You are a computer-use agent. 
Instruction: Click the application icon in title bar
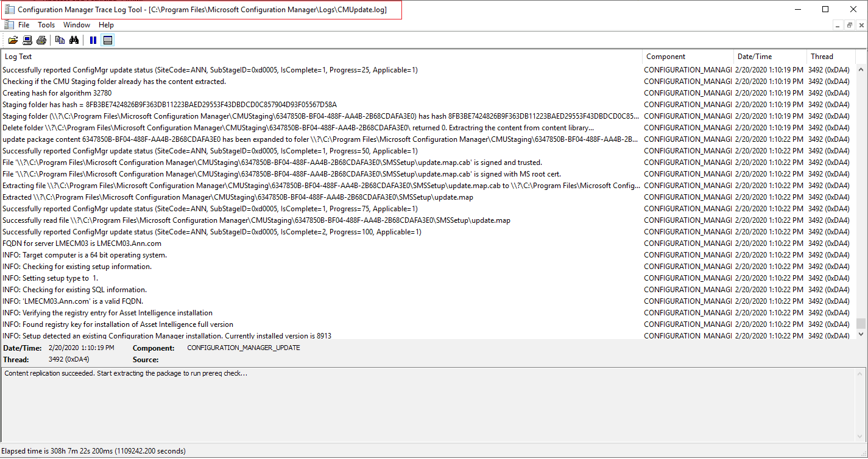tap(9, 9)
